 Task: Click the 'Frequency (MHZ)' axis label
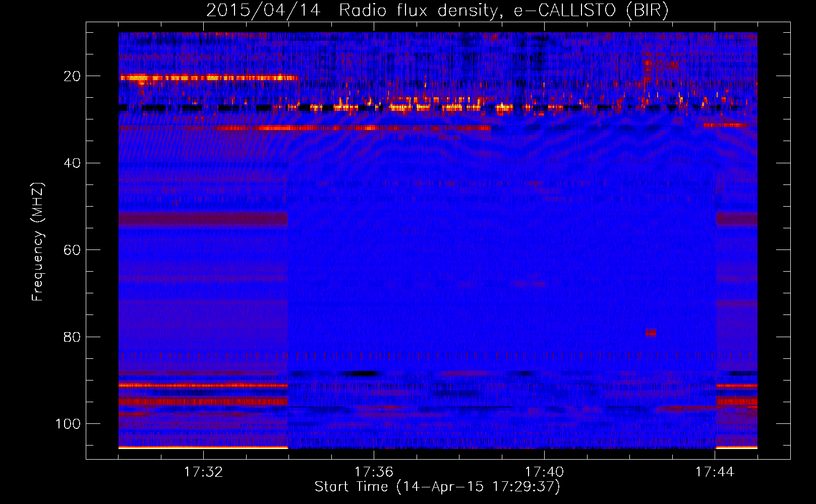[38, 241]
